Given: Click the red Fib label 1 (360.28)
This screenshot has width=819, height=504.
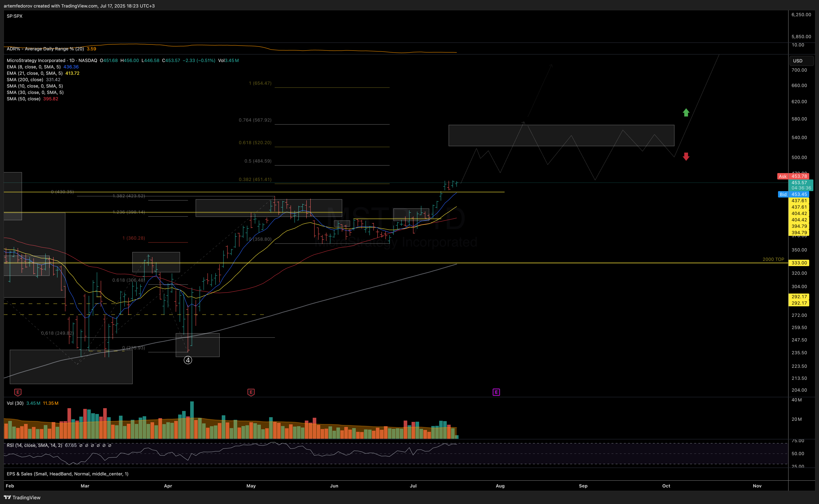Looking at the screenshot, I should point(134,238).
